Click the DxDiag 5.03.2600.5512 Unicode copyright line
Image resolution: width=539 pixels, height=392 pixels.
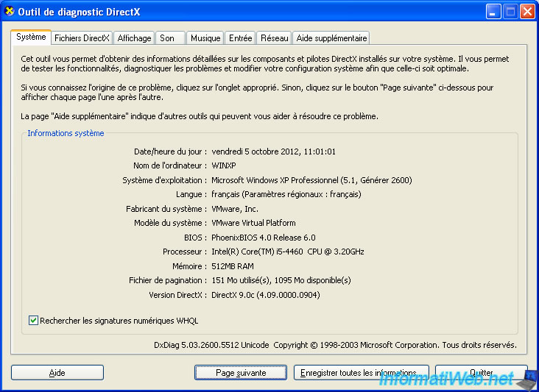coord(335,345)
